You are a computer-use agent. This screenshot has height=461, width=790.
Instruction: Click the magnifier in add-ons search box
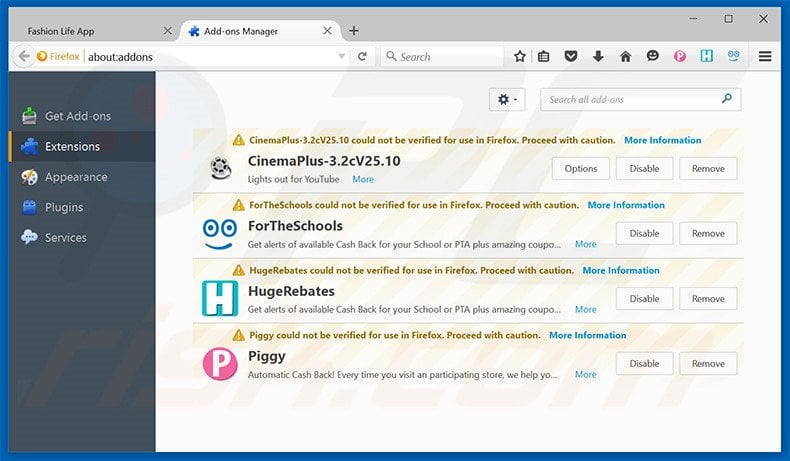(x=727, y=99)
